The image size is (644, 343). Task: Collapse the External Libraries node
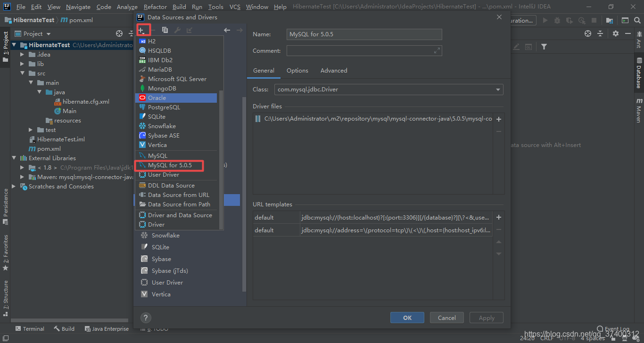coord(14,158)
